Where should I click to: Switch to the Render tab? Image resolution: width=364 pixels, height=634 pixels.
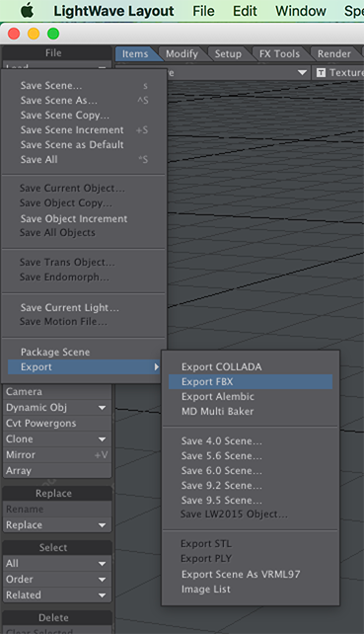[x=334, y=53]
